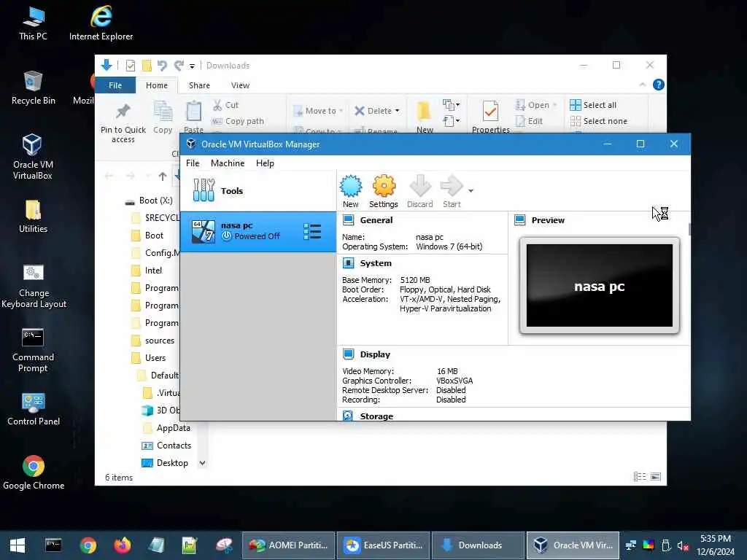Switch to Share tab in Downloads window

click(x=199, y=85)
